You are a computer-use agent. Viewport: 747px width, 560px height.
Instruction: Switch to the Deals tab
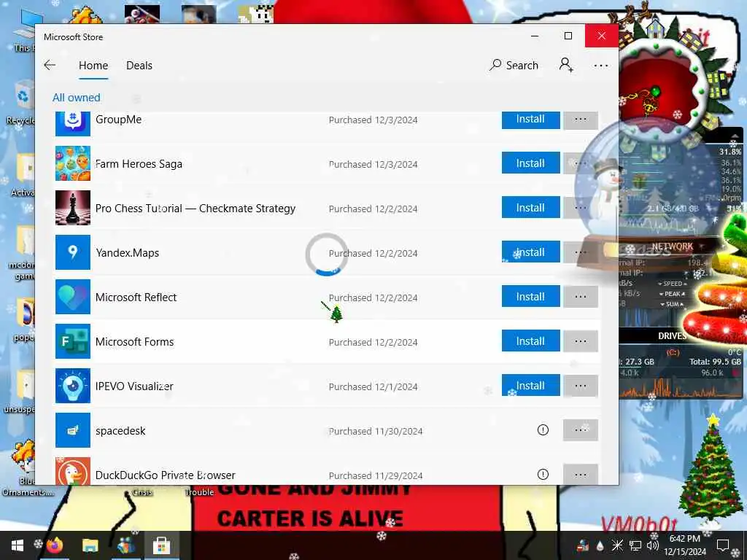click(139, 65)
